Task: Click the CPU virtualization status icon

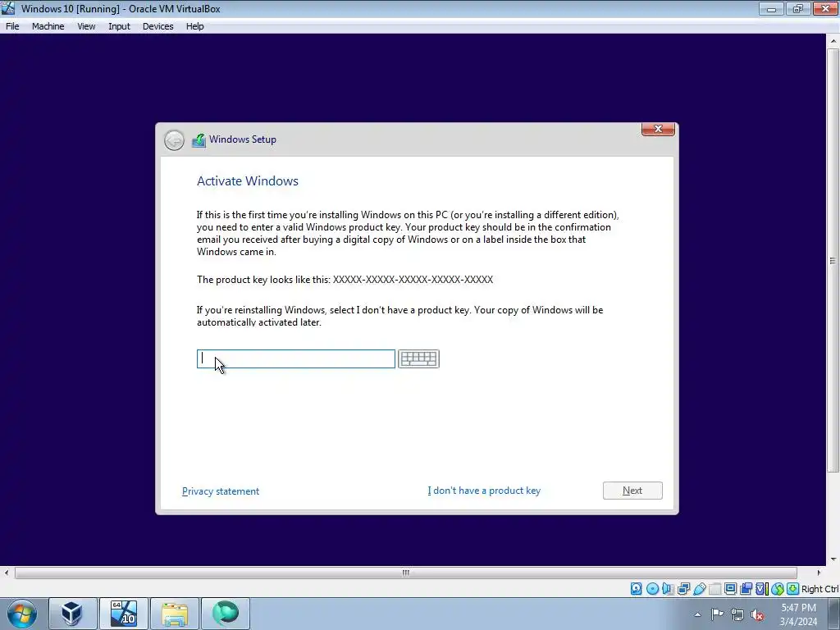Action: click(761, 589)
